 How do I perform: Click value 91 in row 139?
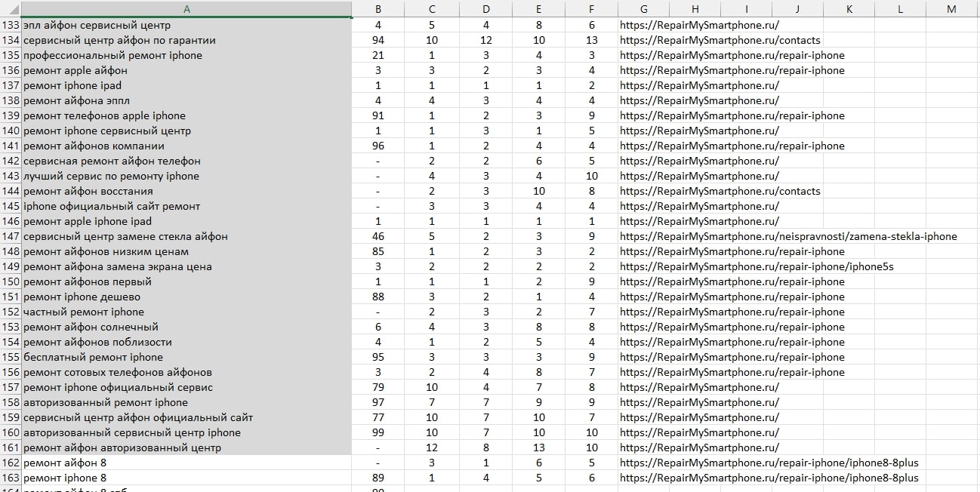(378, 115)
